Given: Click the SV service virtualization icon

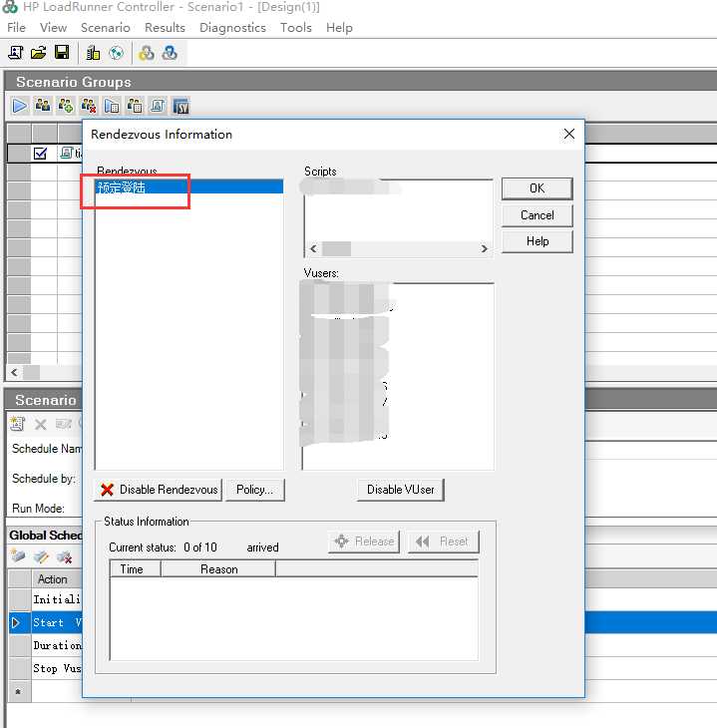Looking at the screenshot, I should click(180, 107).
